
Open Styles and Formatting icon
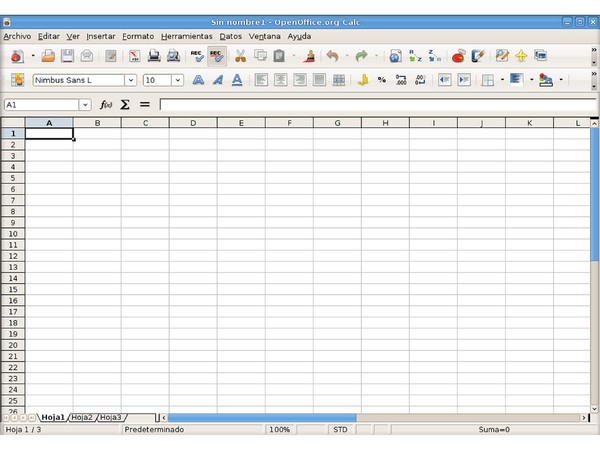[17, 80]
